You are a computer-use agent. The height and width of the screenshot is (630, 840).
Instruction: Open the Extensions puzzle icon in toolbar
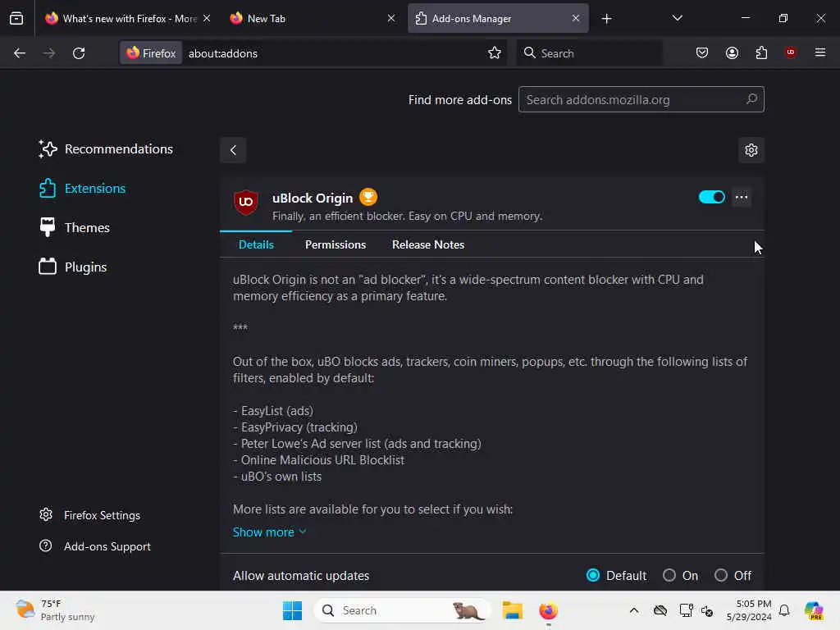coord(761,53)
